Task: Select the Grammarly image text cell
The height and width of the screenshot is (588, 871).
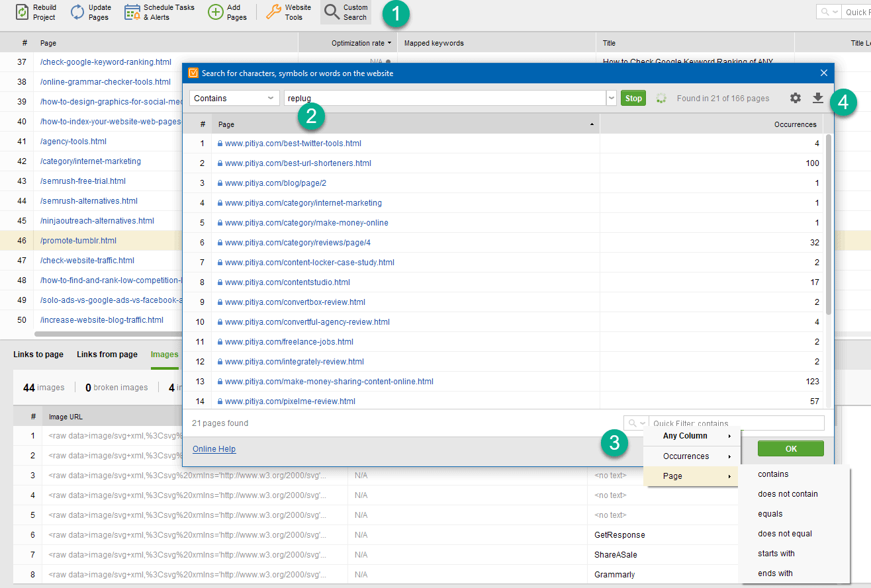Action: (x=614, y=574)
